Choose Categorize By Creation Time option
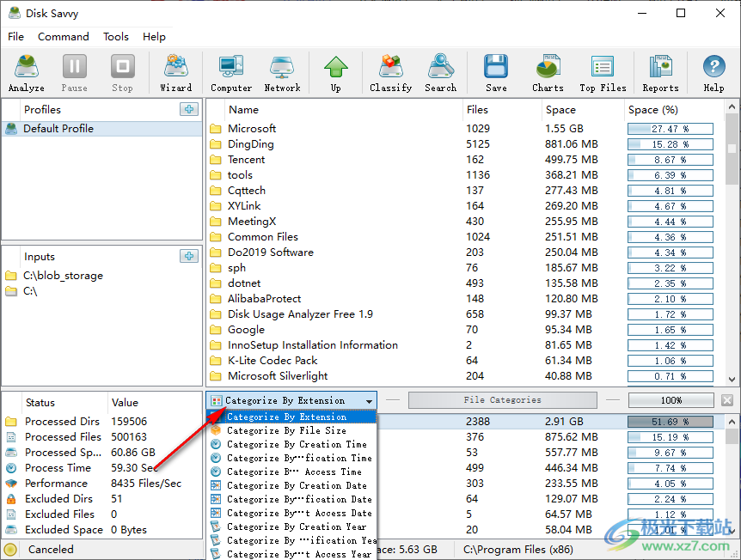This screenshot has width=741, height=560. pos(291,444)
